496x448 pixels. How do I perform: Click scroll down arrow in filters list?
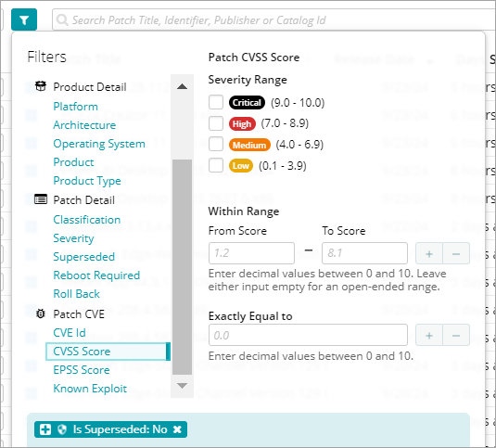coord(182,385)
